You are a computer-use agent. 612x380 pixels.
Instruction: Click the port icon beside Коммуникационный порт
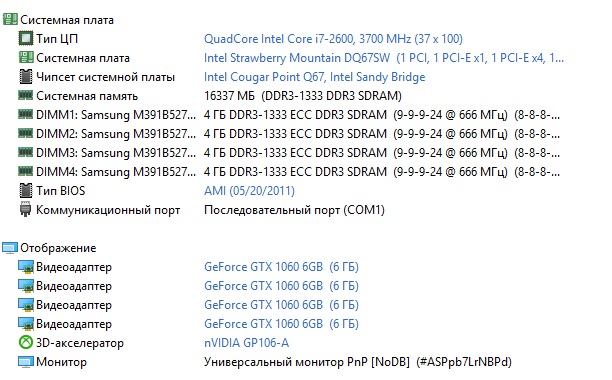(25, 210)
